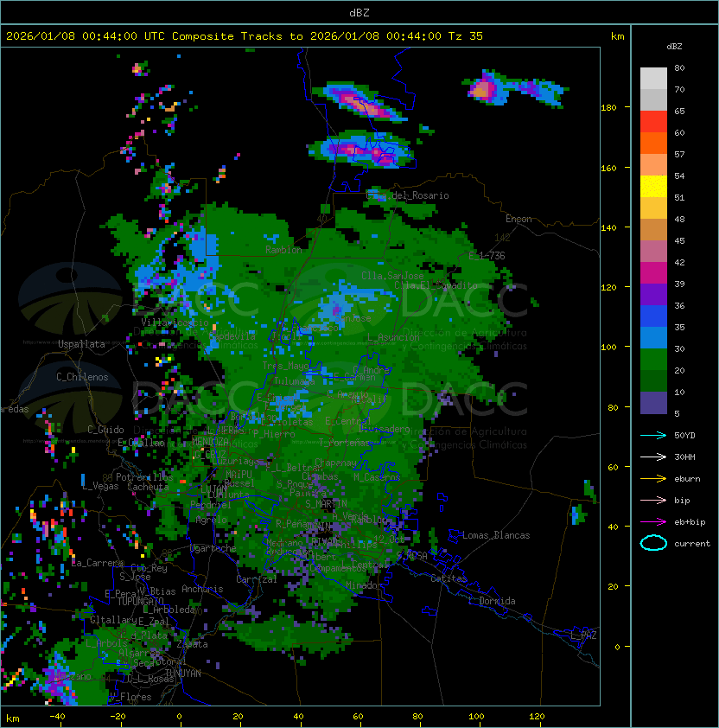Click the cyan 50YD arrow in legend
Viewport: 719px width, 728px height.
click(653, 435)
